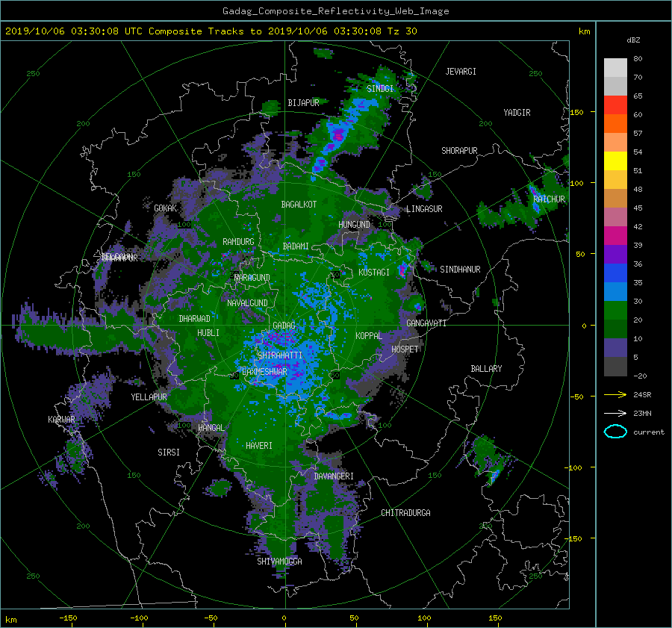Click the white 23MN arrow legend icon

(x=615, y=413)
